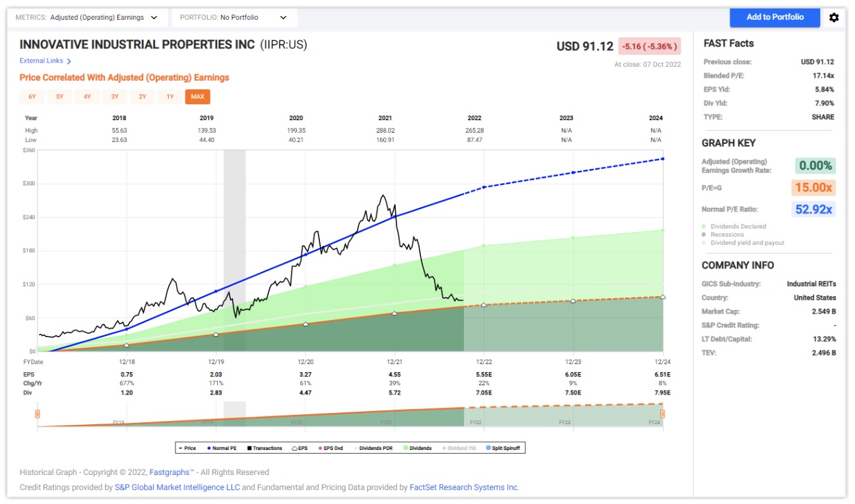Click the Split Spinoff legend icon
This screenshot has height=504, width=855.
pos(488,449)
